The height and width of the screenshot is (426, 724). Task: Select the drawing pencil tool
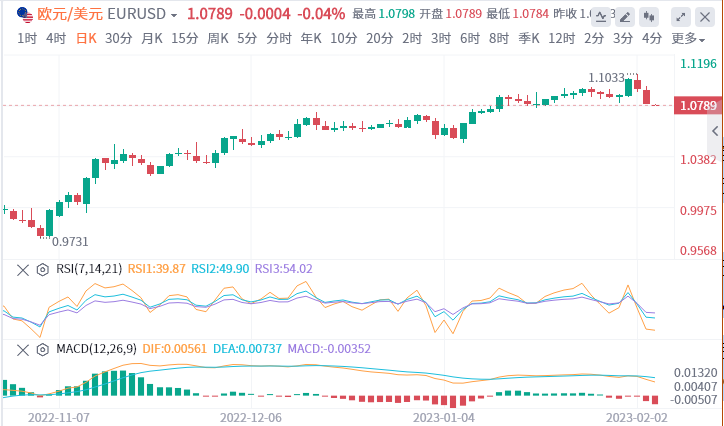click(x=625, y=18)
